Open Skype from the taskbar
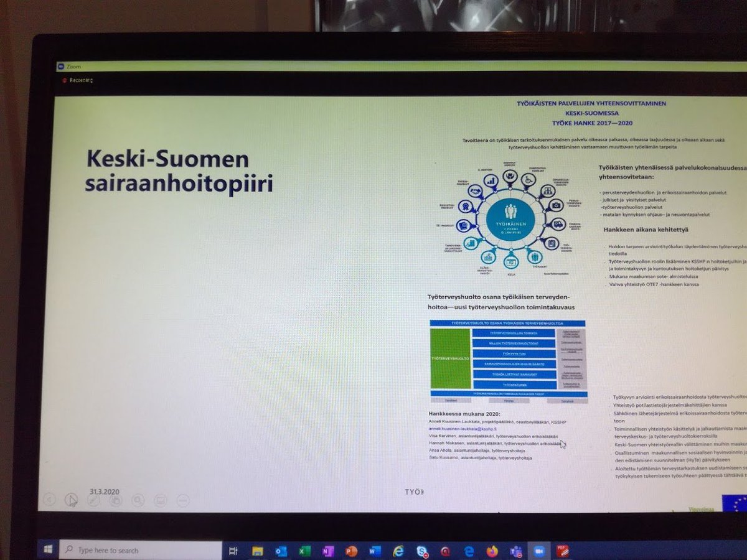The image size is (747, 560). pos(422,551)
